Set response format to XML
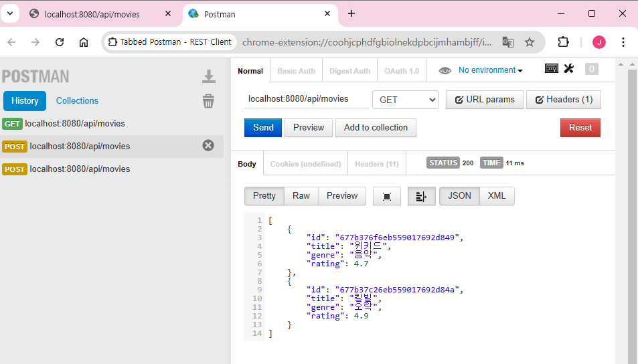The width and height of the screenshot is (638, 364). [497, 196]
